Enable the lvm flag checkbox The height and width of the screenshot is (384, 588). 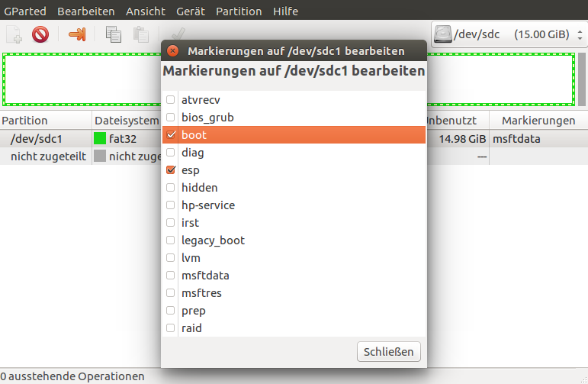coord(171,258)
